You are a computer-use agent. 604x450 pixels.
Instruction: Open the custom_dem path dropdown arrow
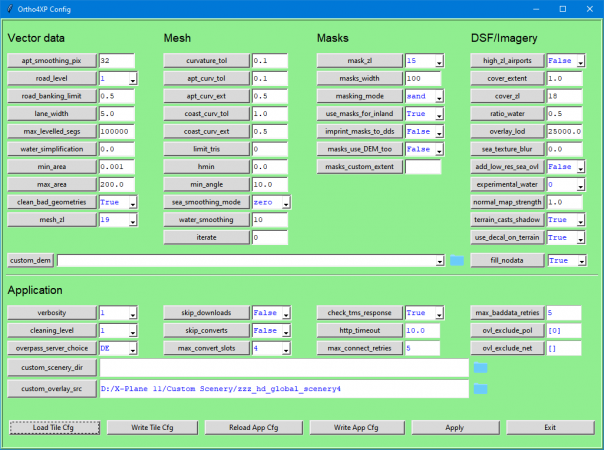click(x=440, y=261)
